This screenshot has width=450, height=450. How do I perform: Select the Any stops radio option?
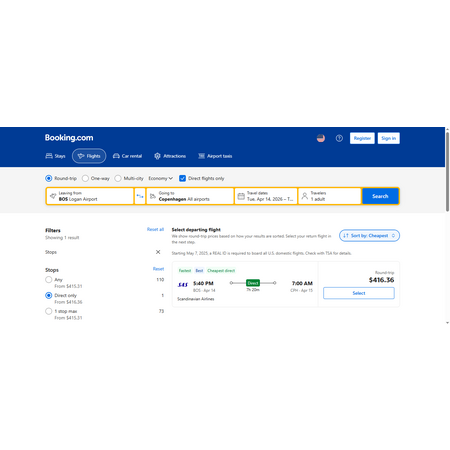tap(49, 280)
